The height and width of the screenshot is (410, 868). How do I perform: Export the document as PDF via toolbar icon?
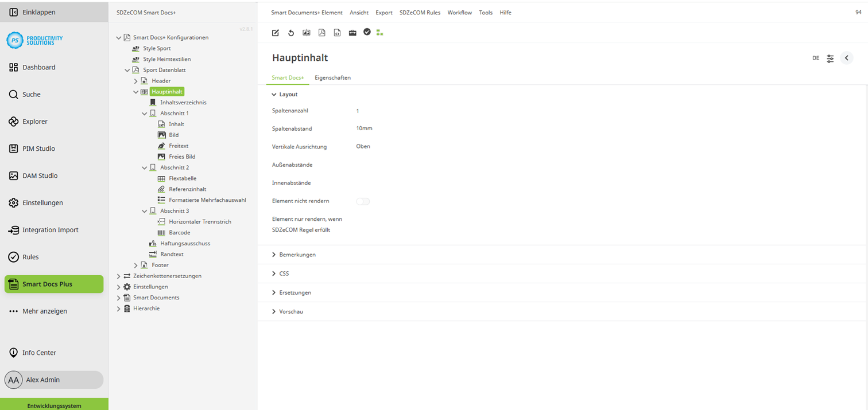coord(322,33)
